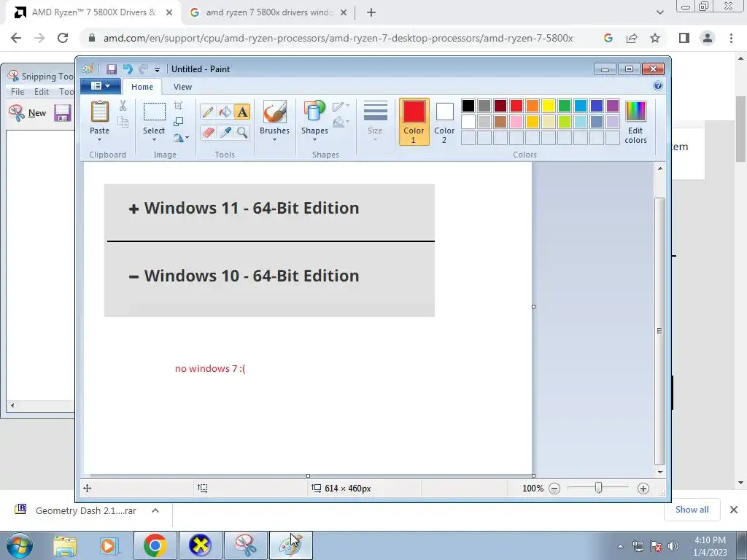This screenshot has height=560, width=747.
Task: Select the Magnifier tool
Action: coord(242,132)
